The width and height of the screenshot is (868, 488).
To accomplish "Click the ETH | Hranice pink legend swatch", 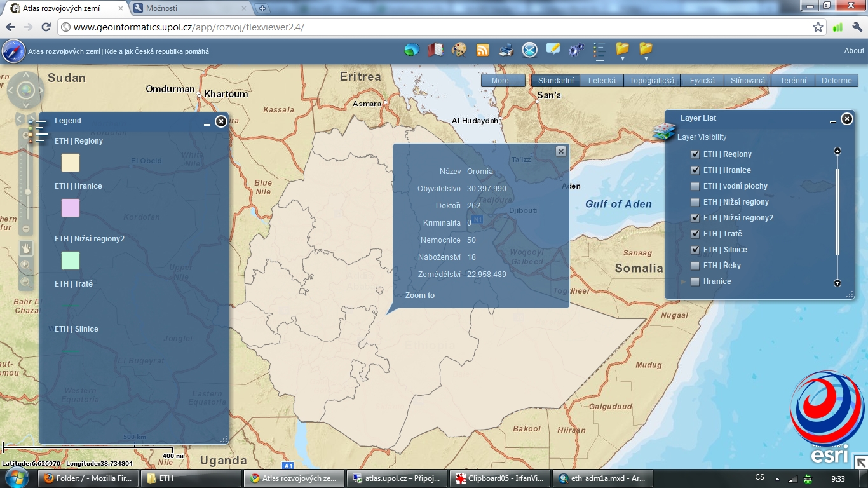I will coord(71,208).
